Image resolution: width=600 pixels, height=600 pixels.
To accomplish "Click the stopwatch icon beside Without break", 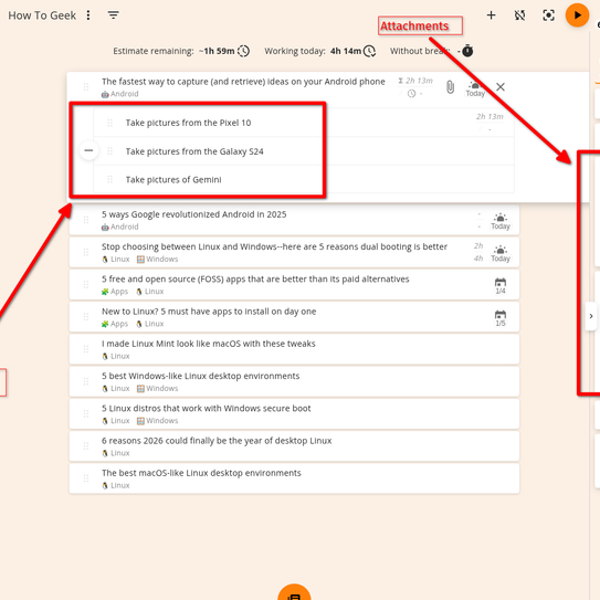I will click(x=467, y=51).
